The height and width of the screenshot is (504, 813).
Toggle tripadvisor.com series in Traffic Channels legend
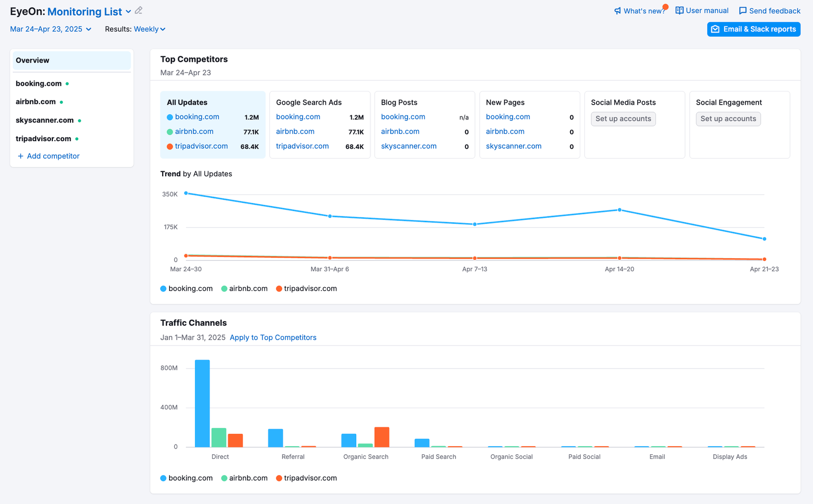pos(306,478)
